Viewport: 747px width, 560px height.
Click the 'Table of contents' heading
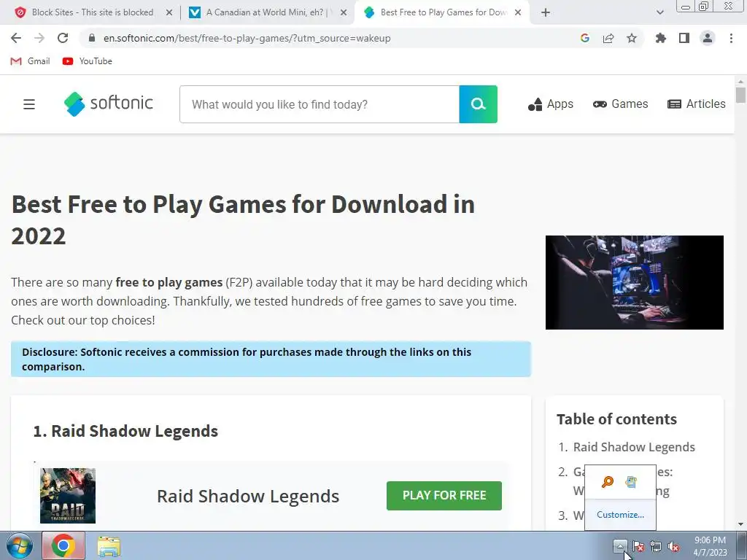pos(616,419)
